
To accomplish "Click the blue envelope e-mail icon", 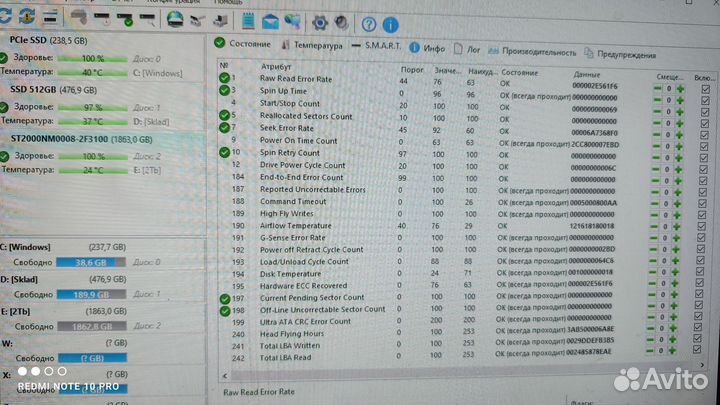I will tap(270, 22).
